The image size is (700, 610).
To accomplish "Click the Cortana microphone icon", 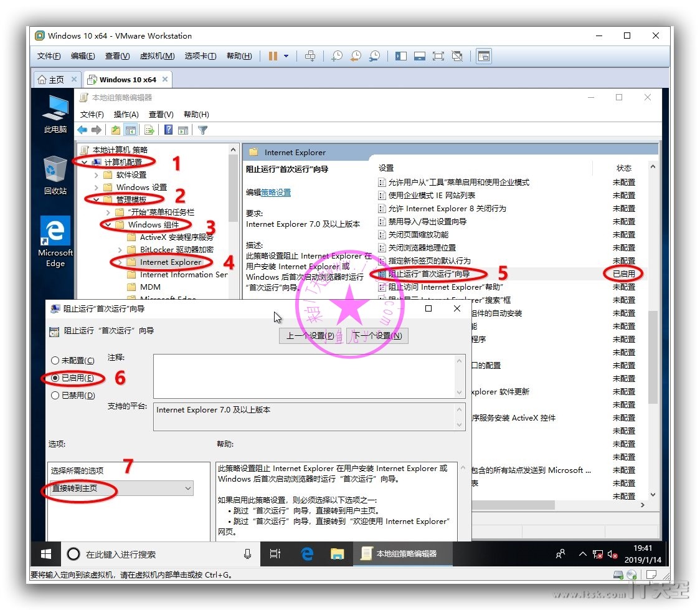I will [x=247, y=554].
